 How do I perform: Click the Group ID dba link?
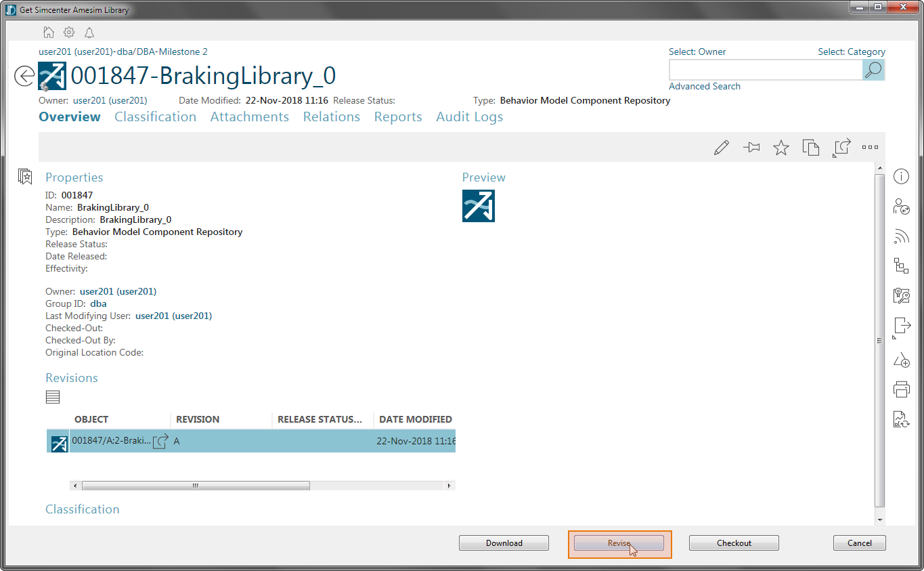pyautogui.click(x=98, y=303)
